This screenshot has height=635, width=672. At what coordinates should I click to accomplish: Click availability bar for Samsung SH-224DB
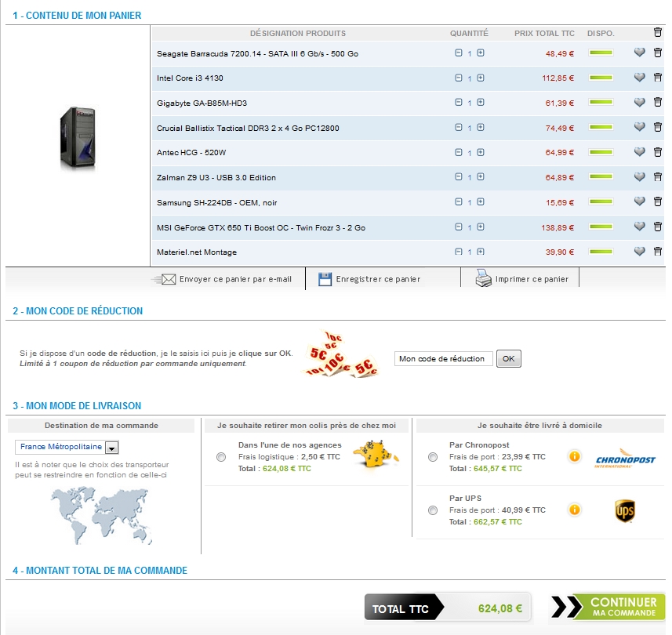coord(601,201)
